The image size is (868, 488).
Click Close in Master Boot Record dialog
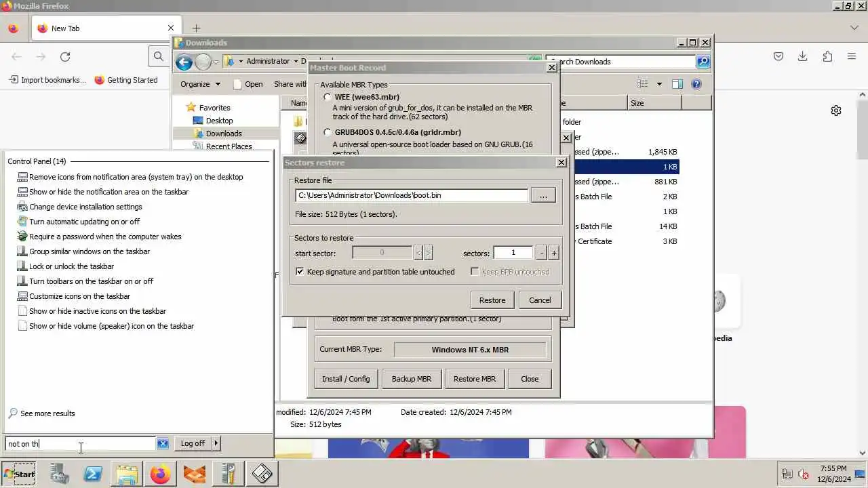tap(530, 379)
